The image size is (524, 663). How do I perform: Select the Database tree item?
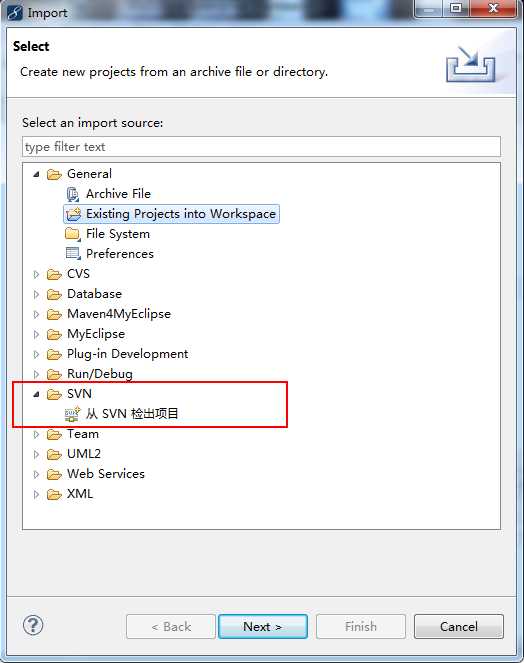tap(94, 294)
